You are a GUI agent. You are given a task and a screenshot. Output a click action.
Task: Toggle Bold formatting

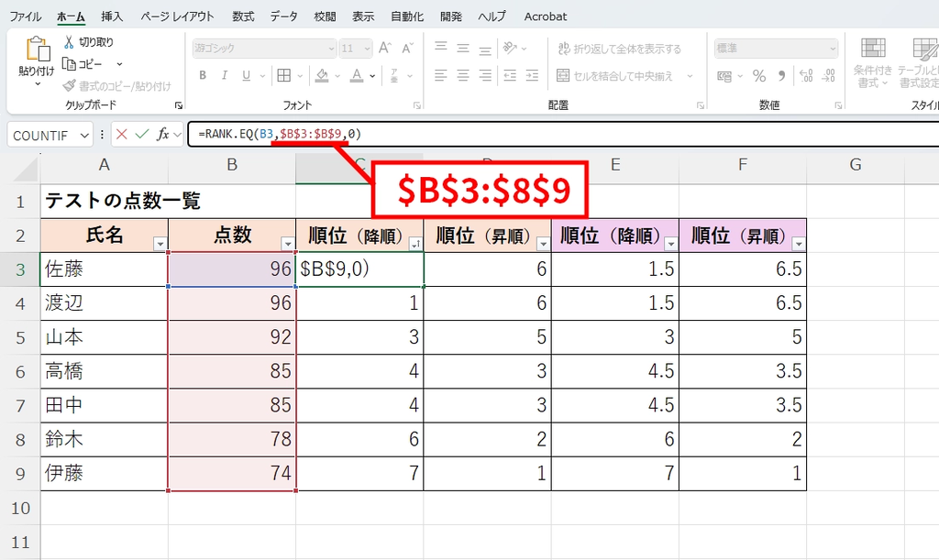pos(203,75)
